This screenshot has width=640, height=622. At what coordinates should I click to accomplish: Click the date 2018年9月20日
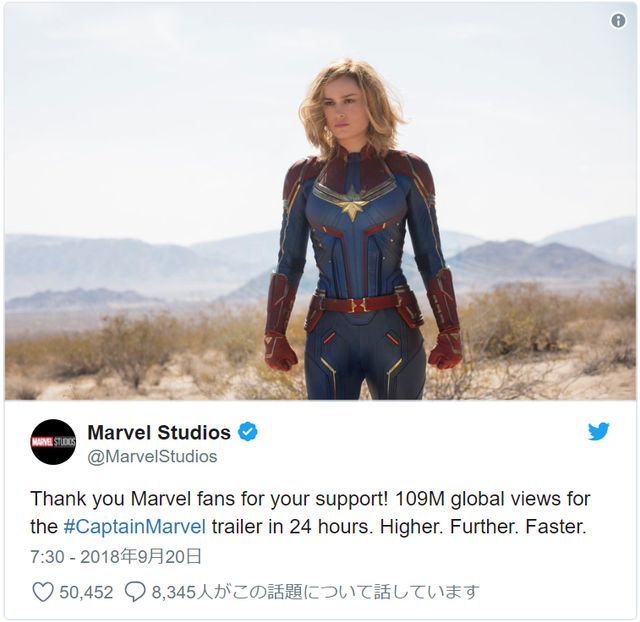(x=141, y=557)
